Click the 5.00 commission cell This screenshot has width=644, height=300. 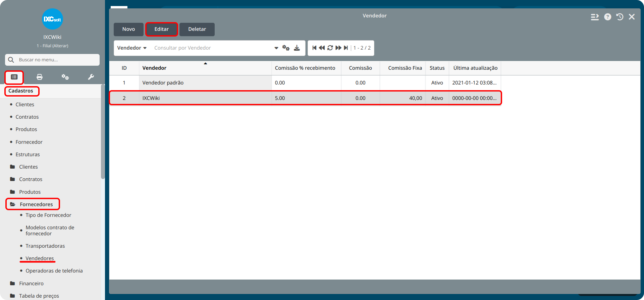306,98
